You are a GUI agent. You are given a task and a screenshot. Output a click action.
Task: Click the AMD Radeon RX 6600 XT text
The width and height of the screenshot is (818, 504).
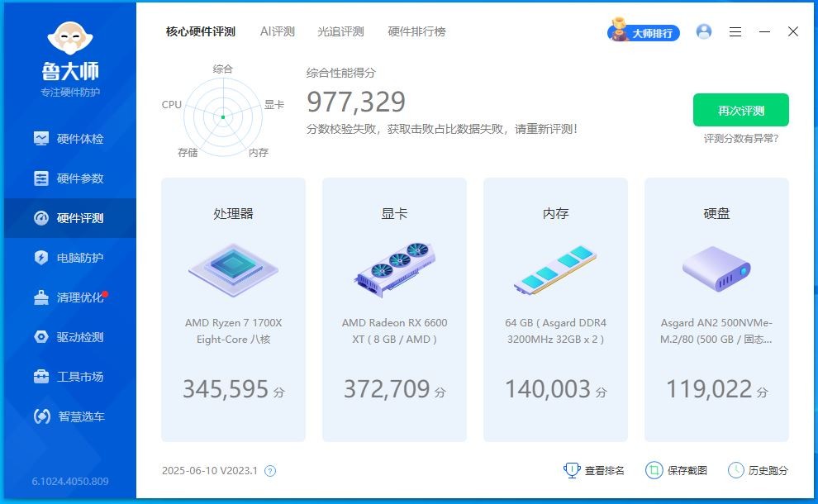coord(394,330)
